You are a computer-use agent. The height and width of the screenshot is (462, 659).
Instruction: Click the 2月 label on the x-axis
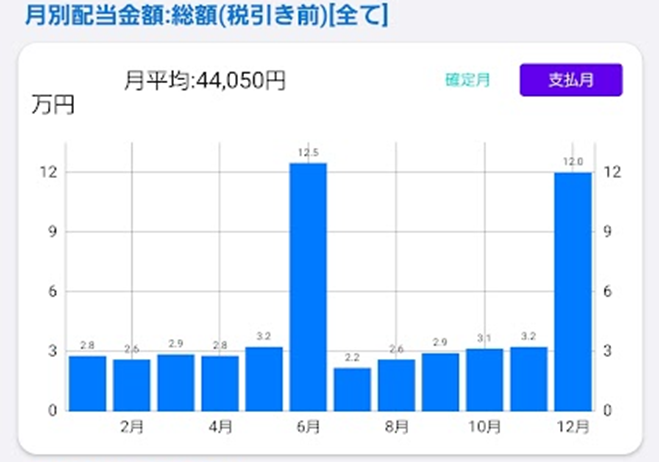[x=132, y=427]
